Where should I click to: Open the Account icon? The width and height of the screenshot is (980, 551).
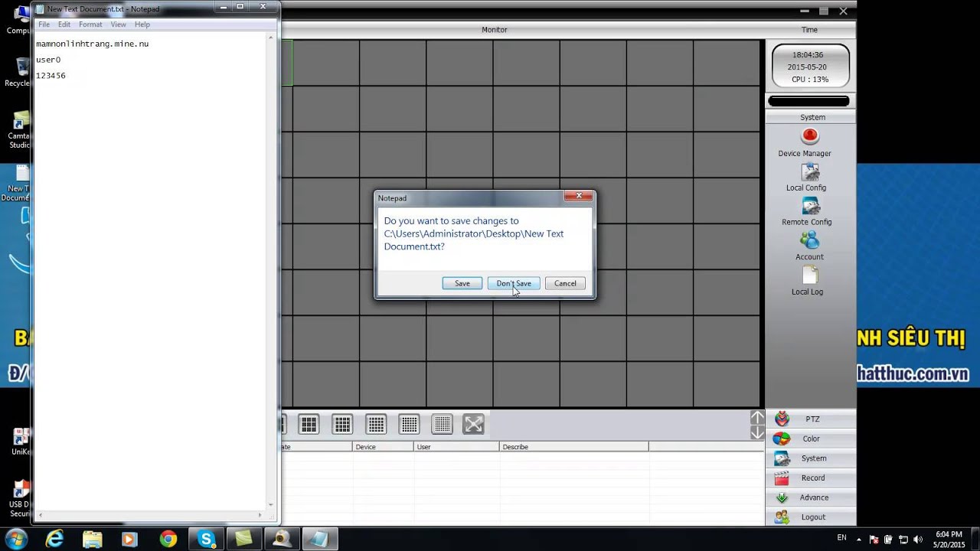click(x=809, y=240)
